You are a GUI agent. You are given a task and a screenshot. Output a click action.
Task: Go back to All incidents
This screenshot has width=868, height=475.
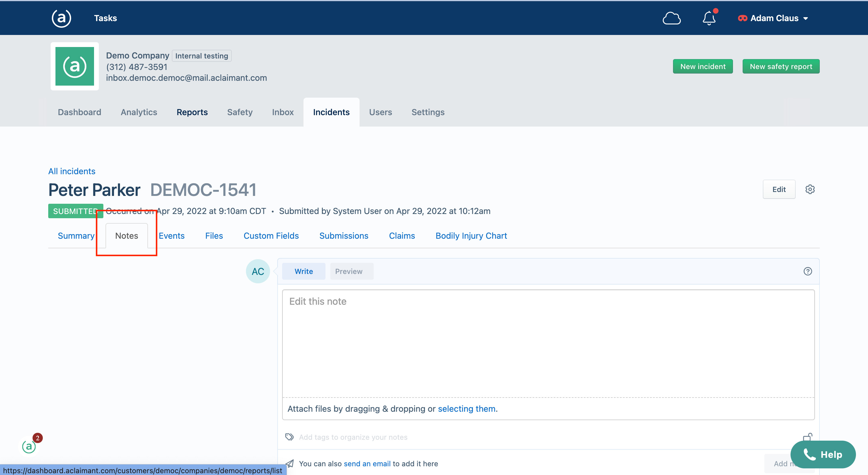coord(72,171)
